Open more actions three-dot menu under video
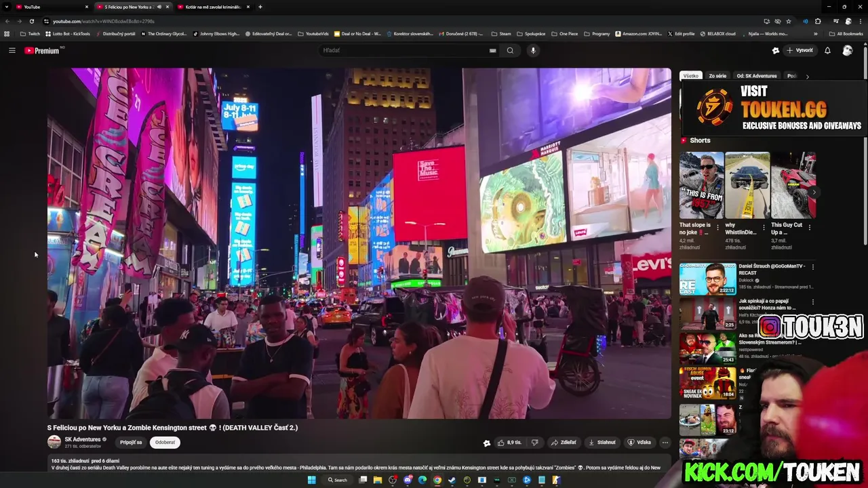The image size is (868, 488). pos(665,443)
